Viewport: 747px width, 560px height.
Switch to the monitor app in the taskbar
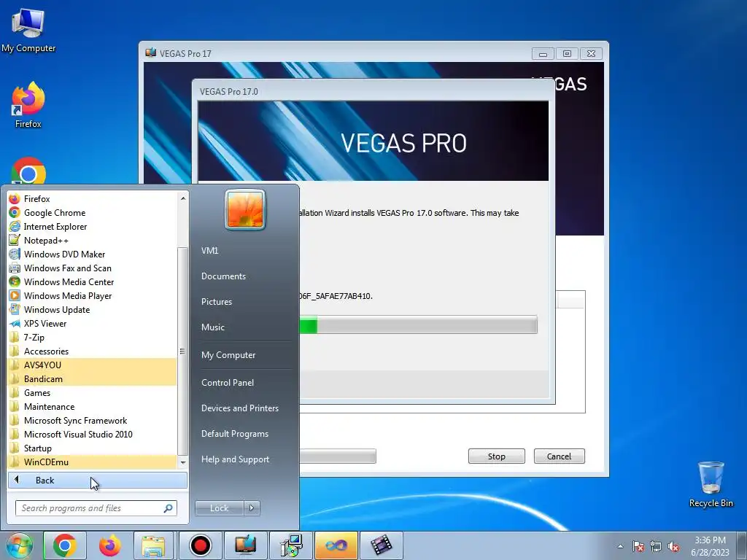[x=245, y=545]
